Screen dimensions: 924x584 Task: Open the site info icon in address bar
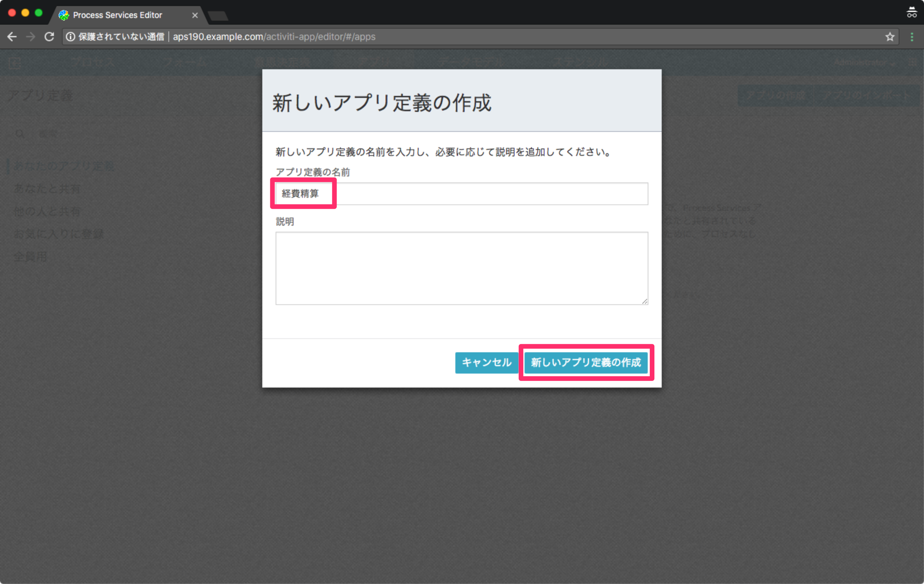71,37
